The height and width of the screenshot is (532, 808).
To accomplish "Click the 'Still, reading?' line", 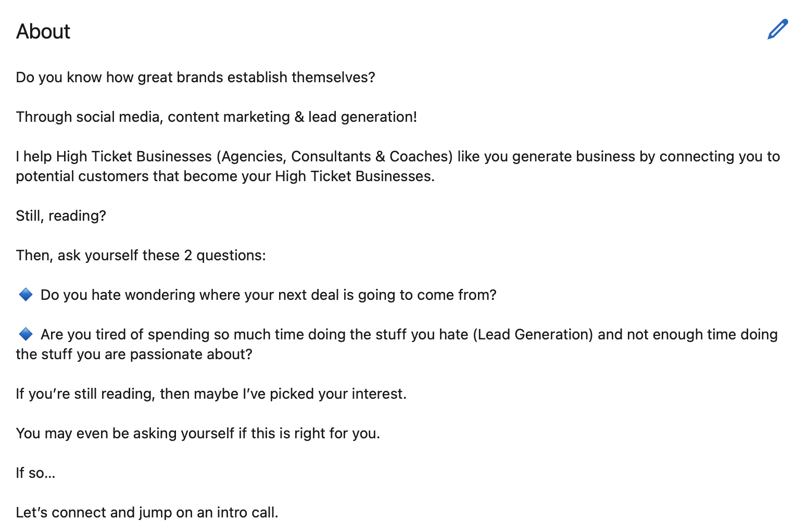I will (x=61, y=216).
